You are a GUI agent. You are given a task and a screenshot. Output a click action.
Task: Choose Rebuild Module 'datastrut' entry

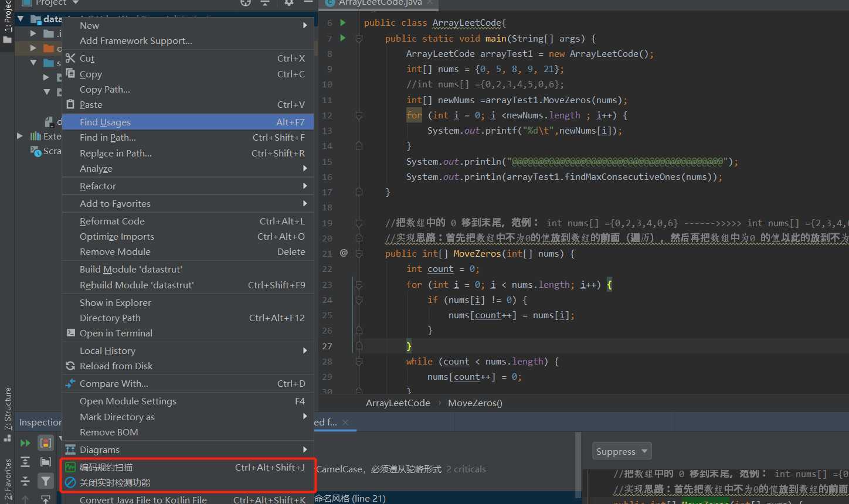tap(188, 285)
